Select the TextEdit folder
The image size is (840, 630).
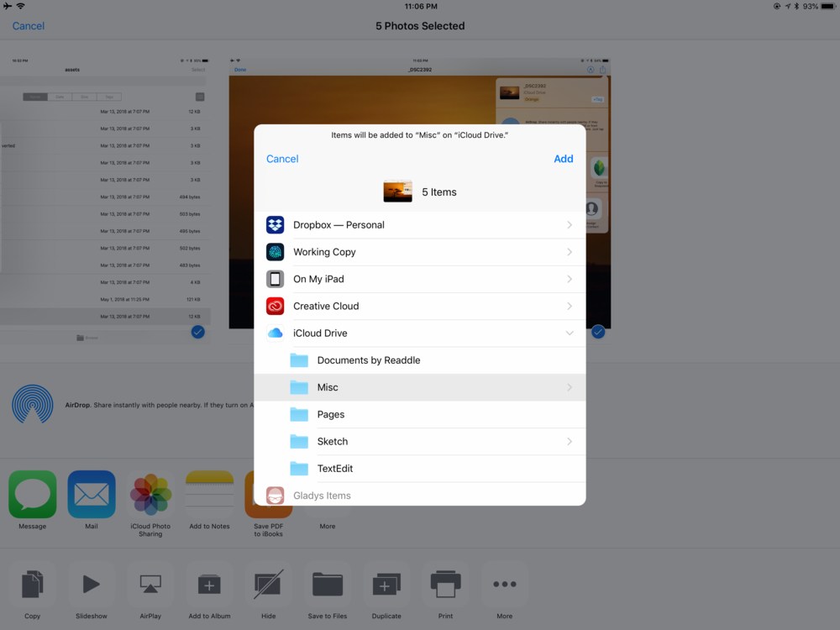point(334,468)
